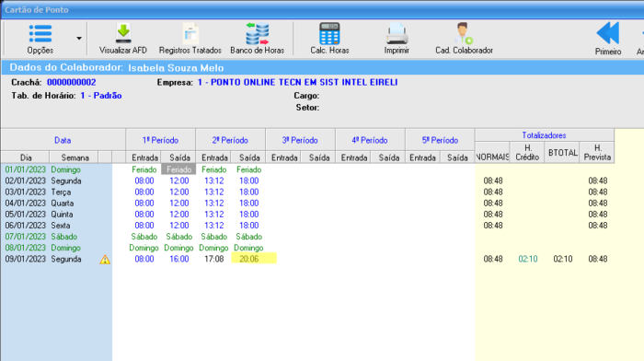The height and width of the screenshot is (361, 644).
Task: Open the Banco de Horas database icon
Action: tap(258, 33)
